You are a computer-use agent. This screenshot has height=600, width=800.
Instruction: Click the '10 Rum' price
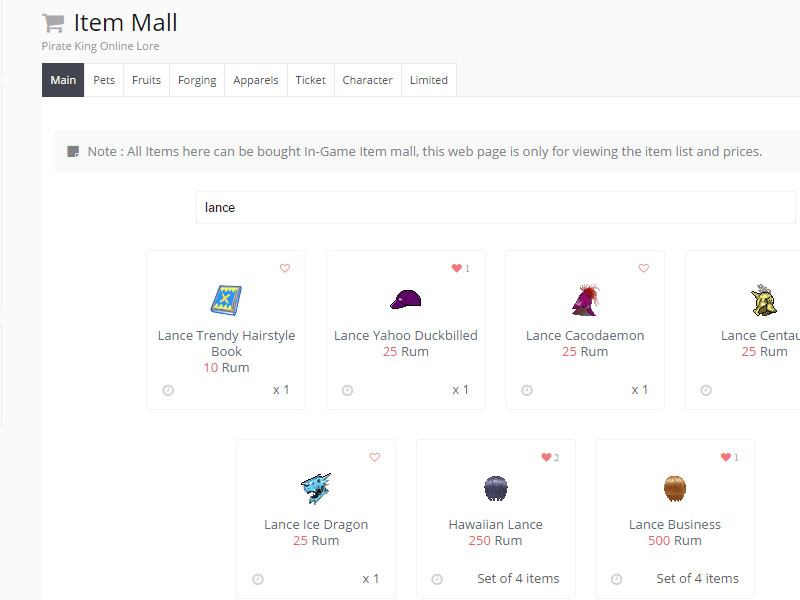[226, 367]
